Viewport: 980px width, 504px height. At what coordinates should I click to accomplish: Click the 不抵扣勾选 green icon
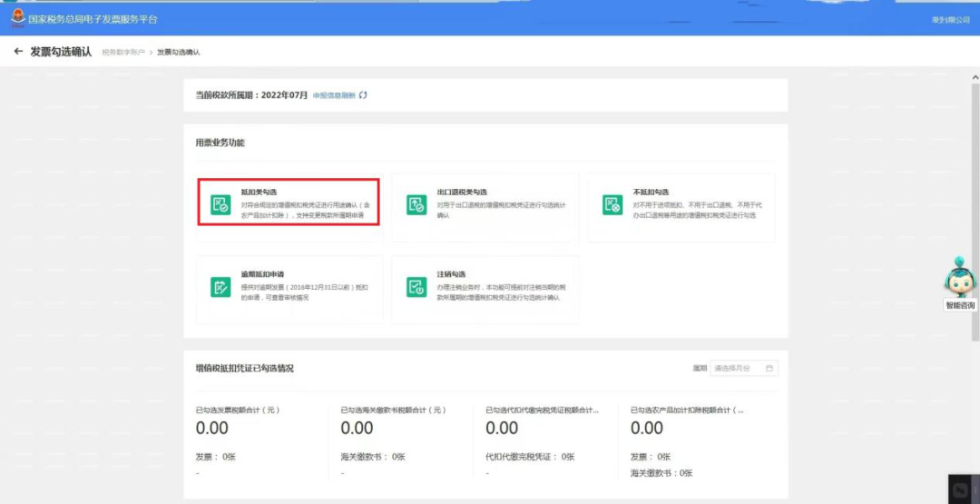coord(612,205)
